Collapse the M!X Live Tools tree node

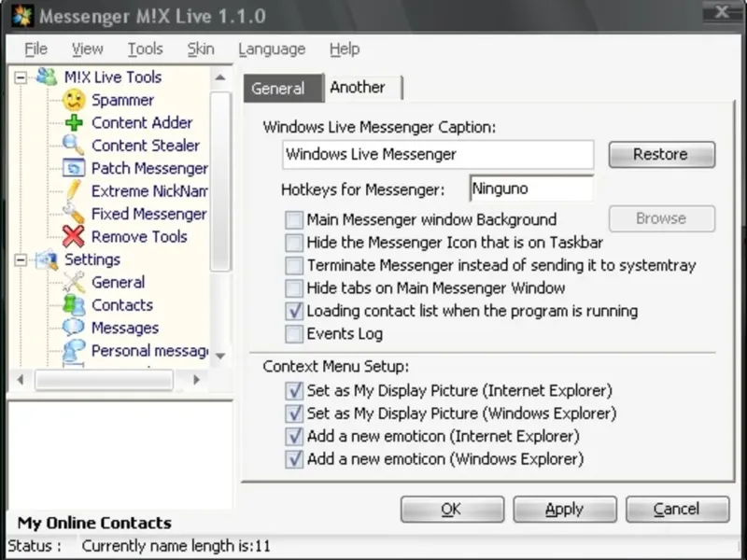[21, 77]
